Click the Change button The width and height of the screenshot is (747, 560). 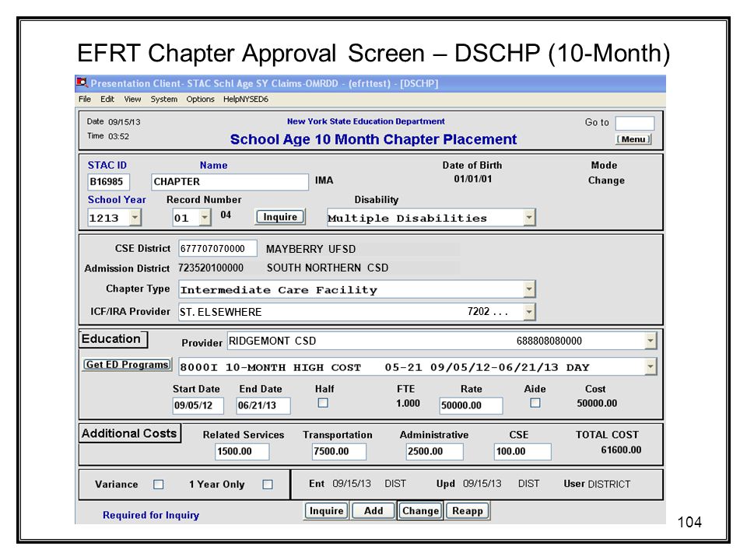coord(420,511)
